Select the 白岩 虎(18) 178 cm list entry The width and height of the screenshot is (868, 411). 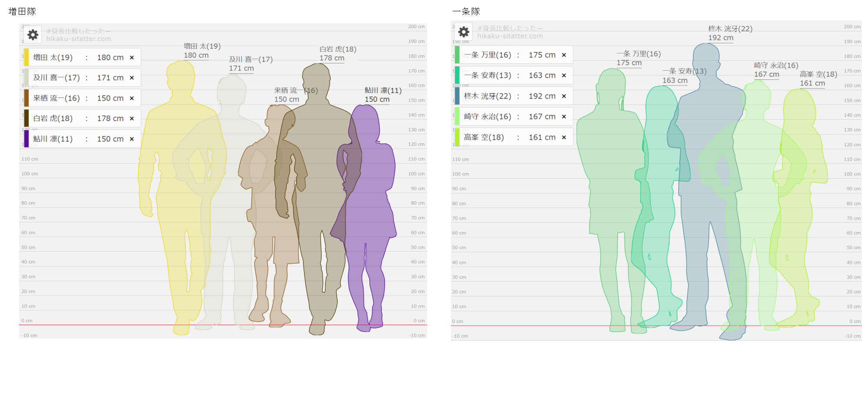coord(78,118)
